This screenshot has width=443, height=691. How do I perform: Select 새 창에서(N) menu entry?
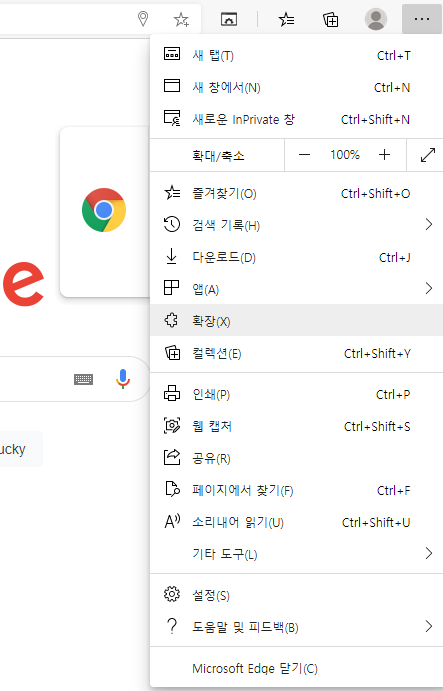tap(296, 87)
